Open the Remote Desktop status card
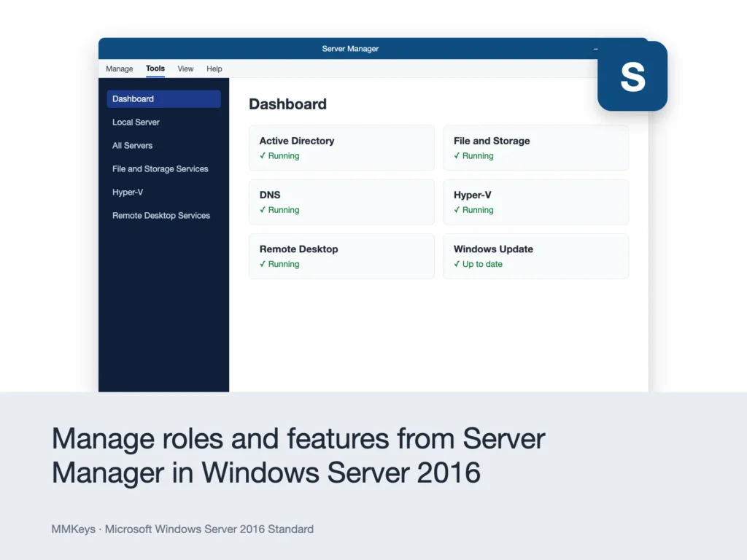The height and width of the screenshot is (560, 747). pyautogui.click(x=341, y=256)
